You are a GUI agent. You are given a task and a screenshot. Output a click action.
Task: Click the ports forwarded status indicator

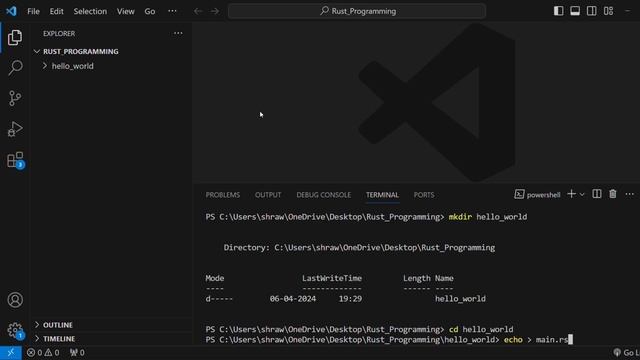(x=77, y=353)
